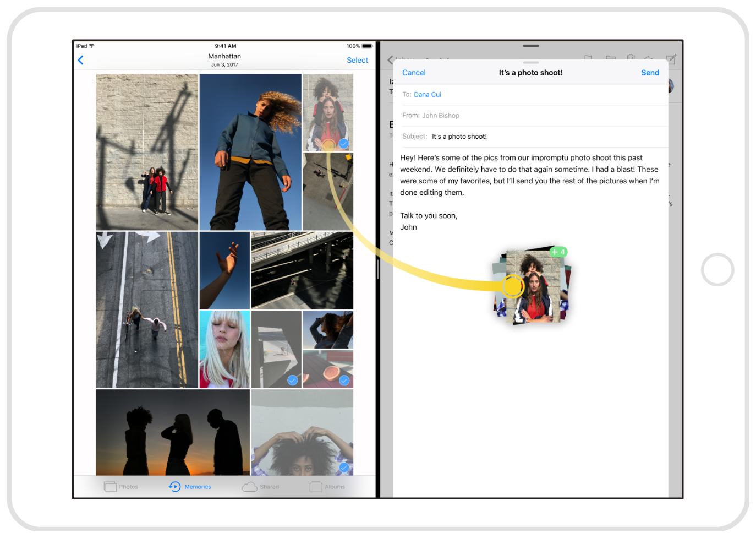Image resolution: width=756 pixels, height=538 pixels.
Task: Go back using the blue chevron in Photos
Action: point(81,60)
